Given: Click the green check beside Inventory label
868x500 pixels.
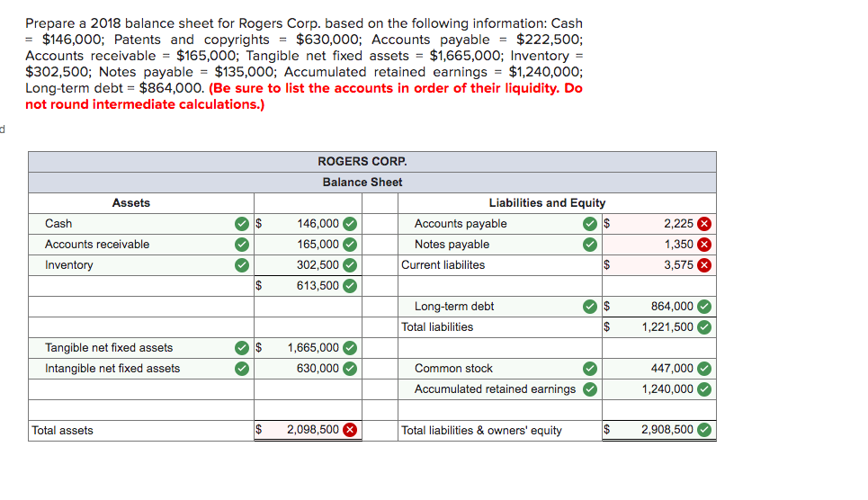Looking at the screenshot, I should (x=242, y=265).
